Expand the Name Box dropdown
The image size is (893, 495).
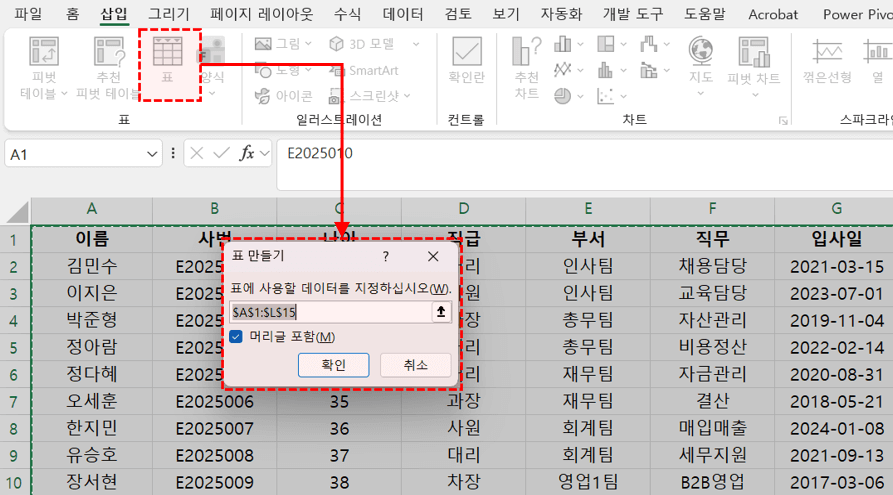point(151,154)
